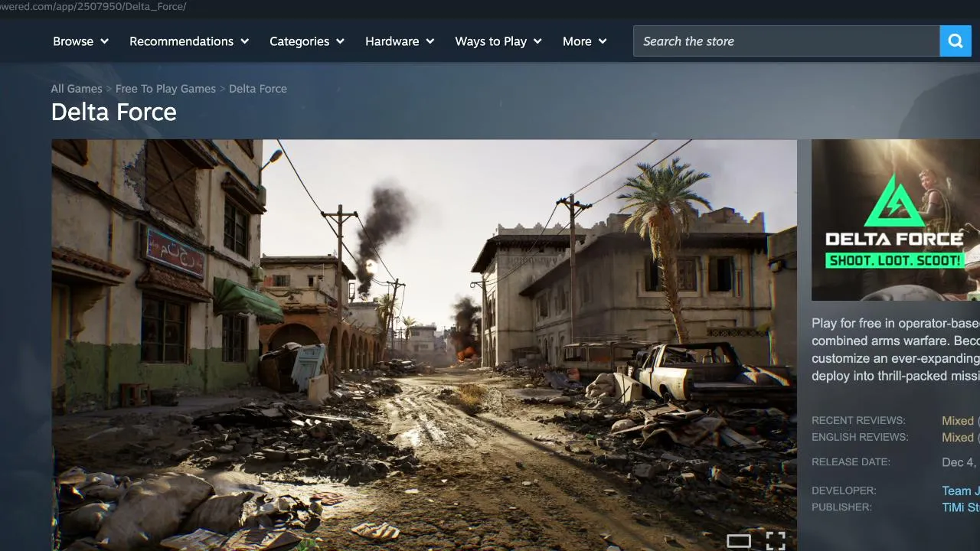This screenshot has height=551, width=980.
Task: Enter fullscreen for the Delta Force screenshot
Action: click(776, 541)
